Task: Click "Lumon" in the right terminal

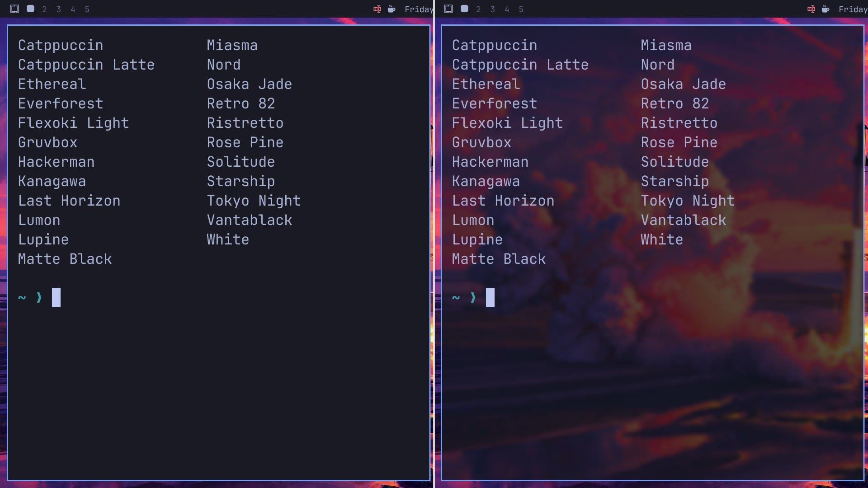Action: pos(473,220)
